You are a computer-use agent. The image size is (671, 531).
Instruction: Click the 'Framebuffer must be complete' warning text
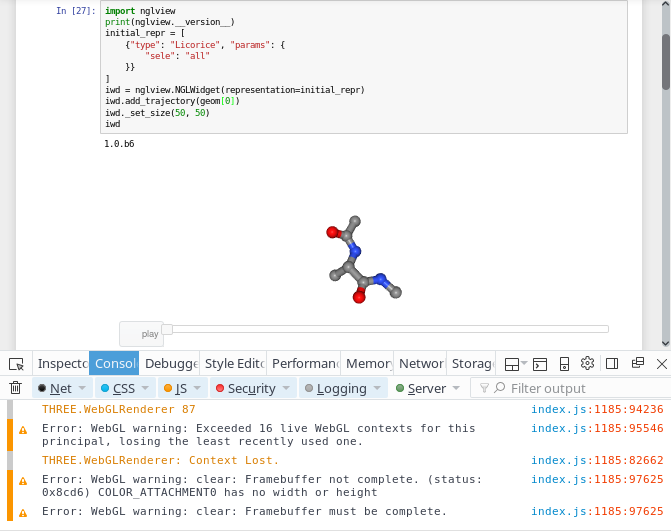click(244, 511)
